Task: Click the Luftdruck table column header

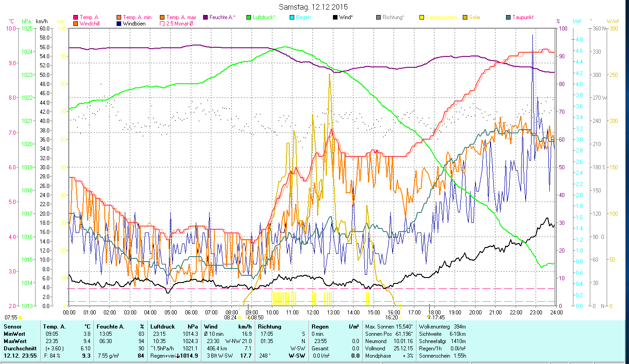Action: pyautogui.click(x=163, y=326)
